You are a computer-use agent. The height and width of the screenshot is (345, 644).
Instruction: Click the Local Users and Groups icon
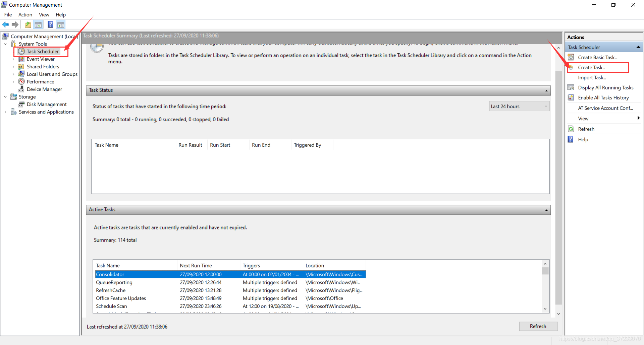[21, 74]
